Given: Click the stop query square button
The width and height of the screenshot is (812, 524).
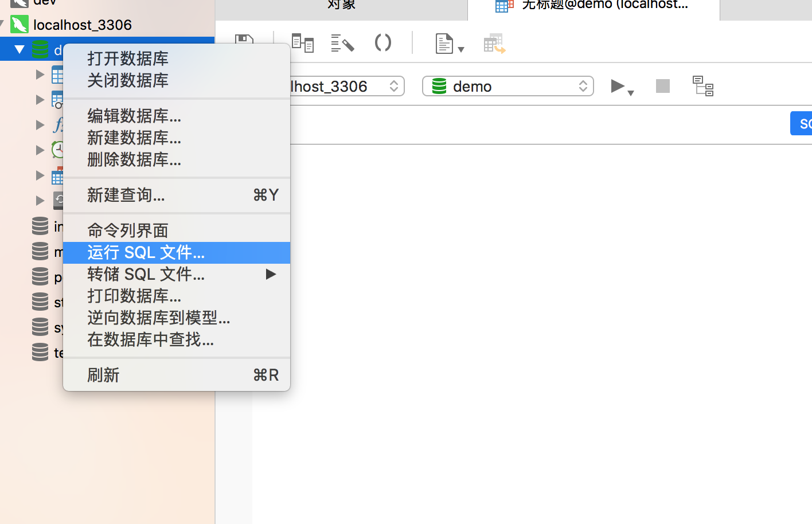Looking at the screenshot, I should (x=663, y=86).
